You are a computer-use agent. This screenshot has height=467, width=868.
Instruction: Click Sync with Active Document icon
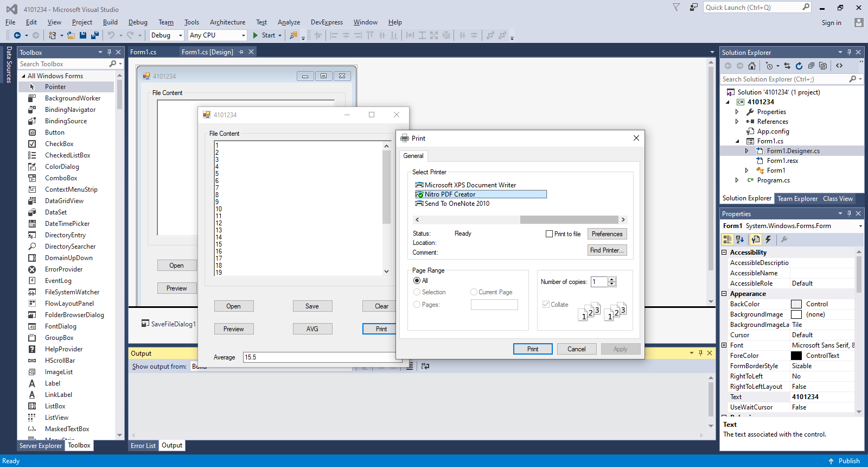[x=787, y=66]
